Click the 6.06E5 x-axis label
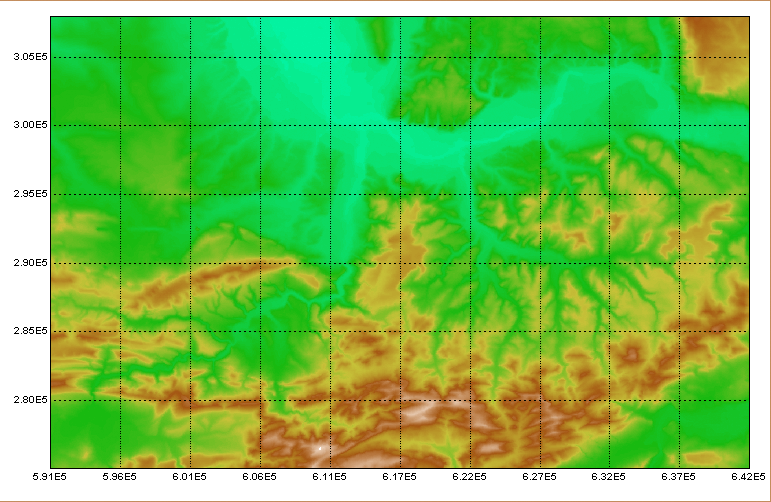Image resolution: width=771 pixels, height=502 pixels. coord(259,476)
